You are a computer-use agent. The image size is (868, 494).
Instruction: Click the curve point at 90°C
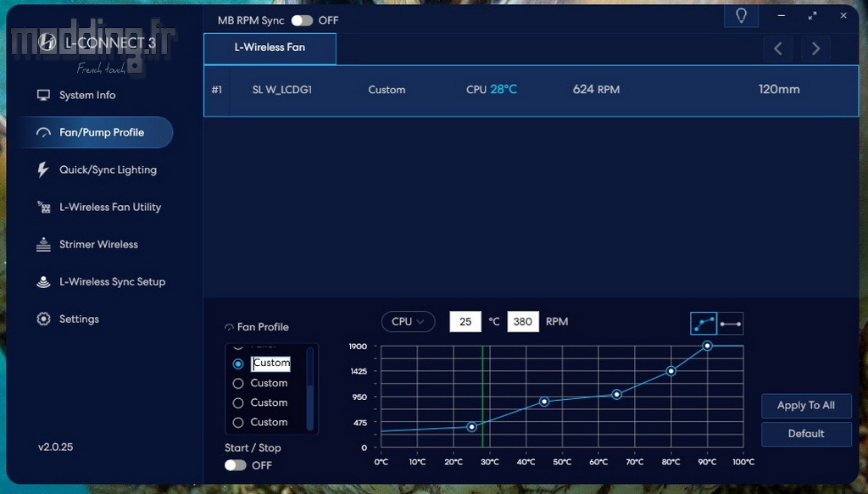[708, 346]
